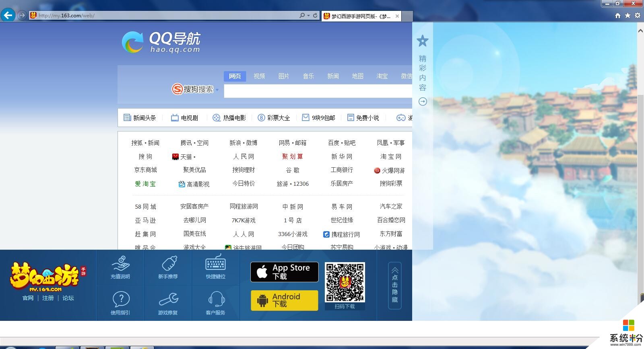Click the refresh icon in address bar
The height and width of the screenshot is (349, 644).
(315, 15)
